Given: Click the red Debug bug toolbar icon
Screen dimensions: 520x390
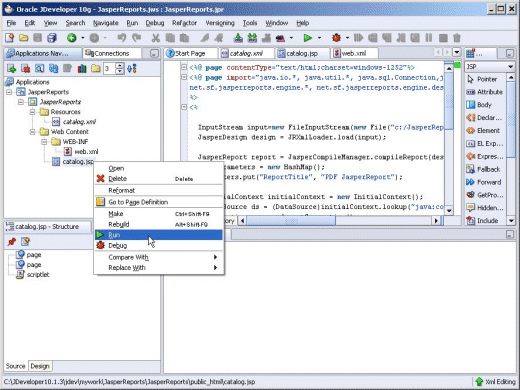Looking at the screenshot, I should click(x=336, y=38).
